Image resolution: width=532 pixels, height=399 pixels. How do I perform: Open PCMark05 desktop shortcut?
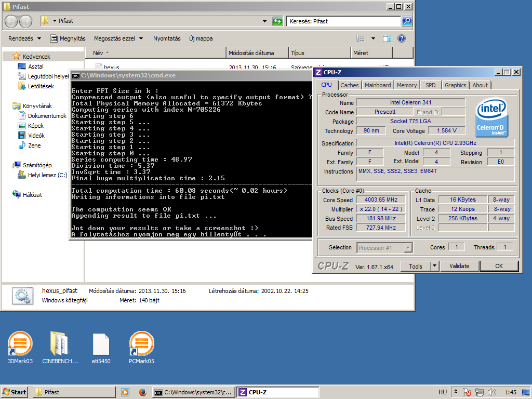click(x=141, y=348)
